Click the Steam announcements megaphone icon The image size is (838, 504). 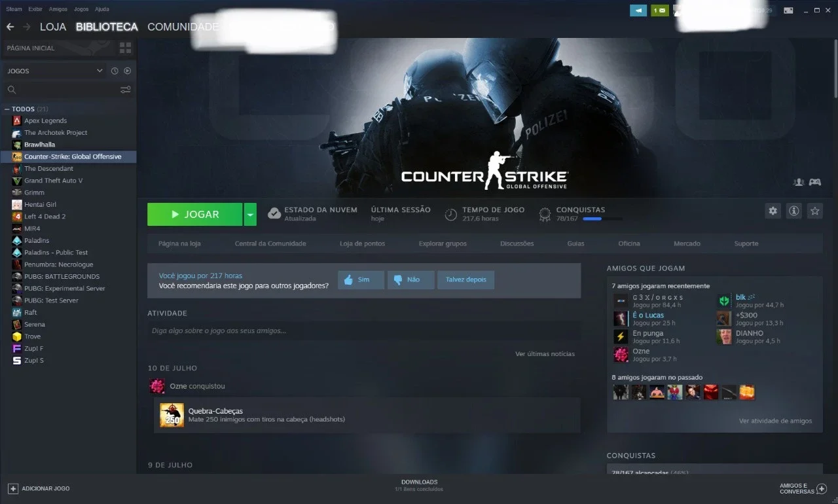click(638, 10)
